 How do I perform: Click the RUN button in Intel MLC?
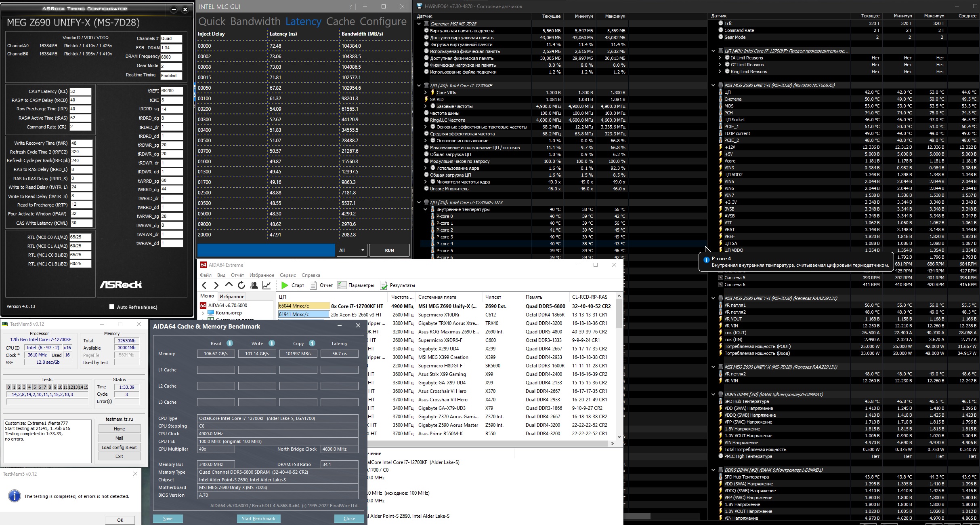(x=389, y=250)
